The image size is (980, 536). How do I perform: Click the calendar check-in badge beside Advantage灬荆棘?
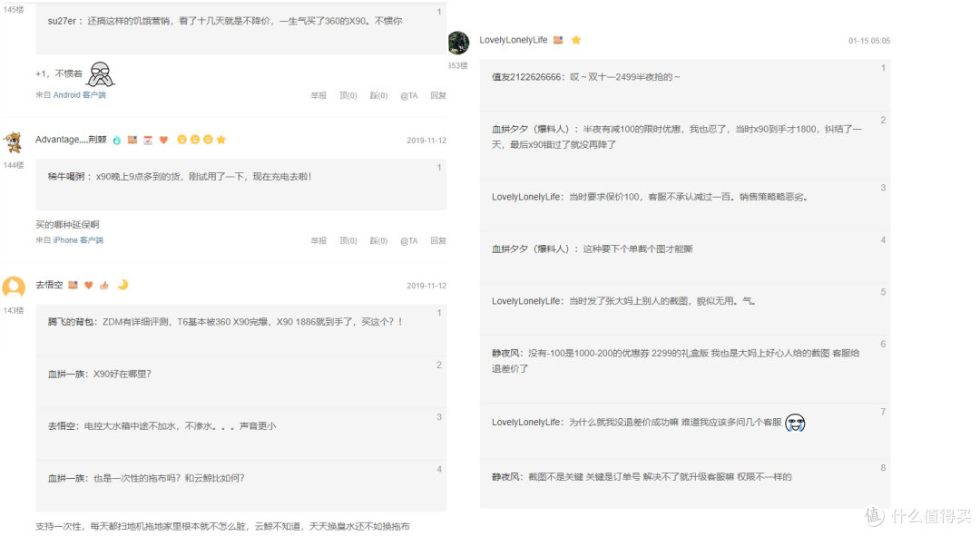tap(148, 140)
